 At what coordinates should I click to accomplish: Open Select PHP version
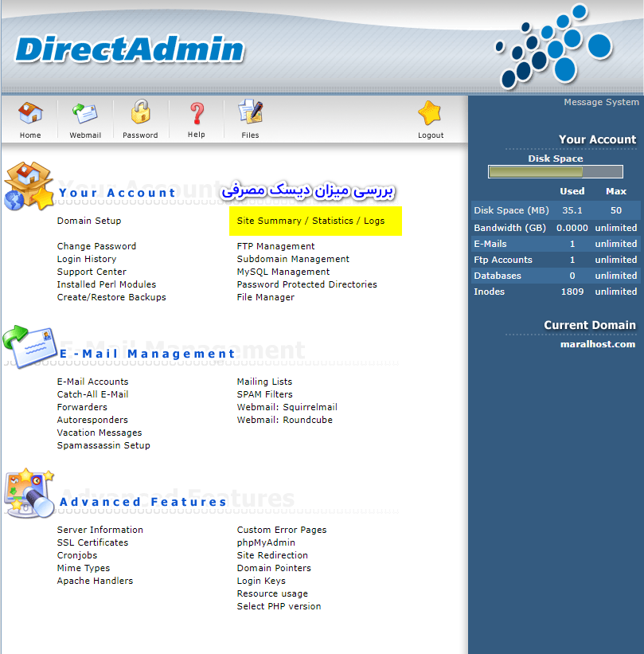coord(279,606)
